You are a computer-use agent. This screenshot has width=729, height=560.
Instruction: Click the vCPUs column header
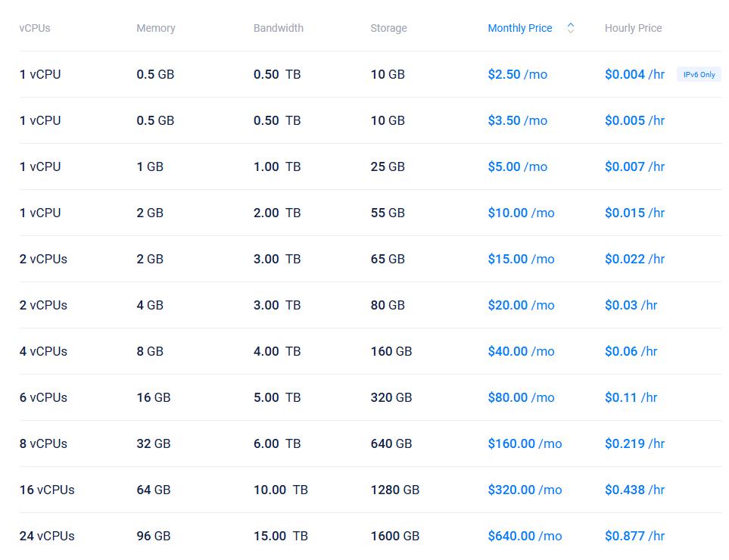(35, 28)
